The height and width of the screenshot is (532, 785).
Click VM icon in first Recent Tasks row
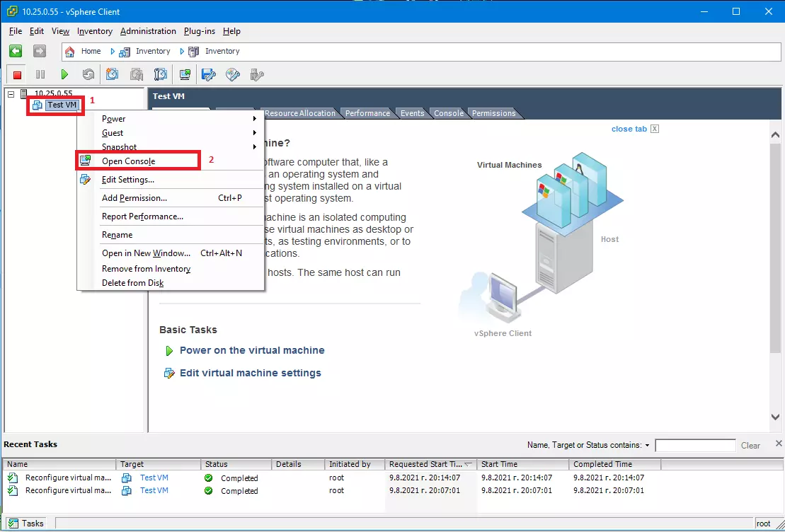point(127,478)
